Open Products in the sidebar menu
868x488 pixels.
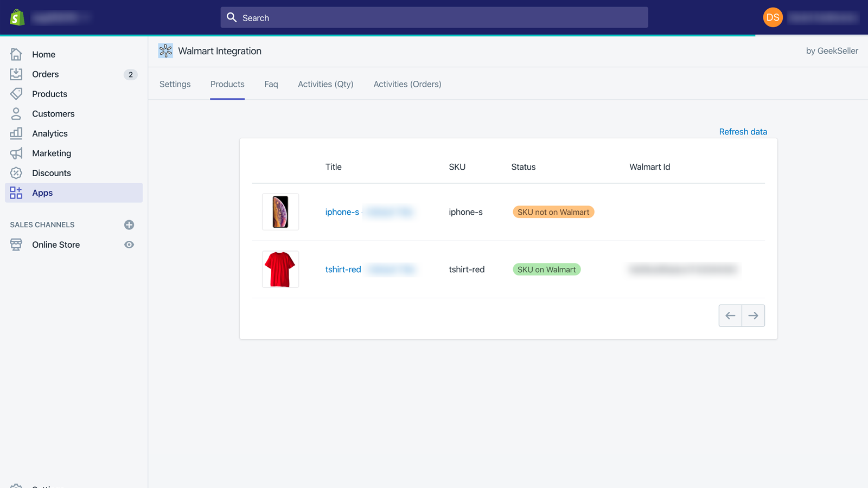[50, 94]
